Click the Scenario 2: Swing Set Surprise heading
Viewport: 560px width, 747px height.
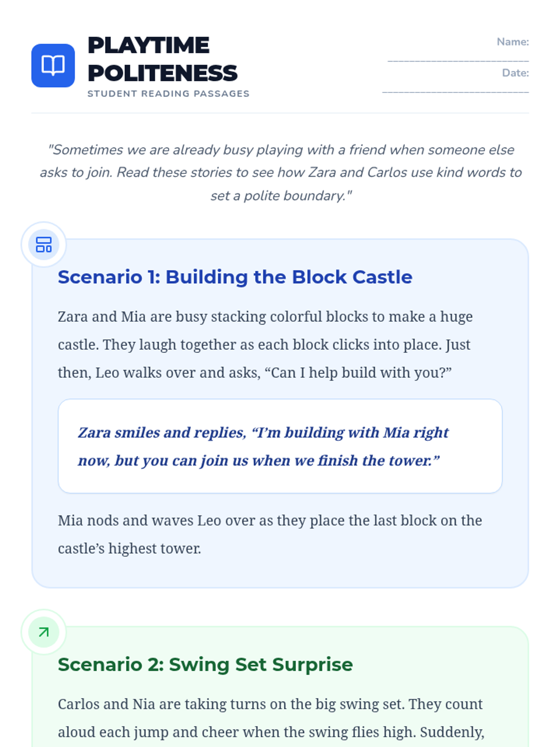(205, 664)
